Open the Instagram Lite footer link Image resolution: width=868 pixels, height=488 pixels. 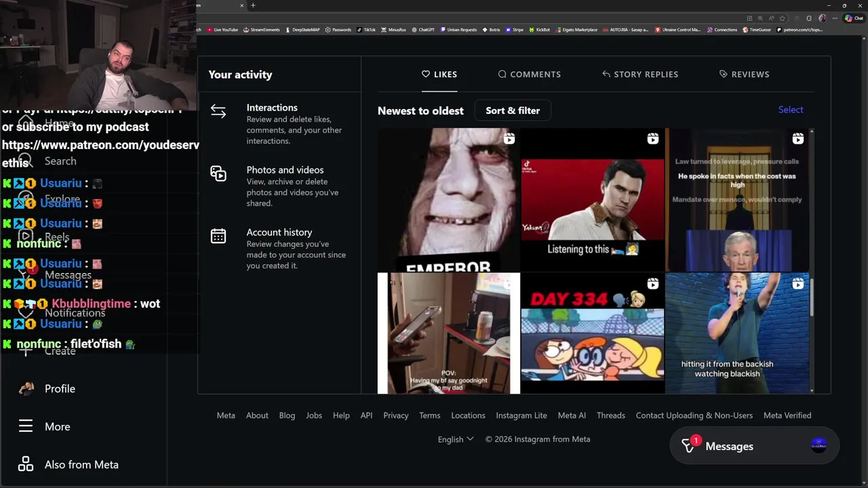(x=521, y=415)
